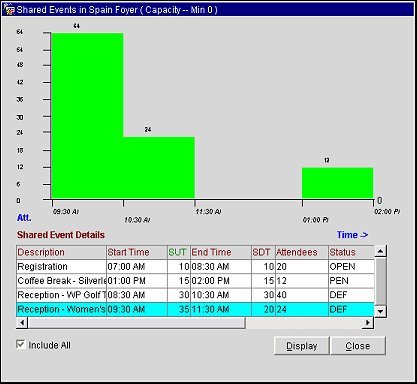
Task: Toggle the Include All checkbox
Action: click(x=21, y=344)
